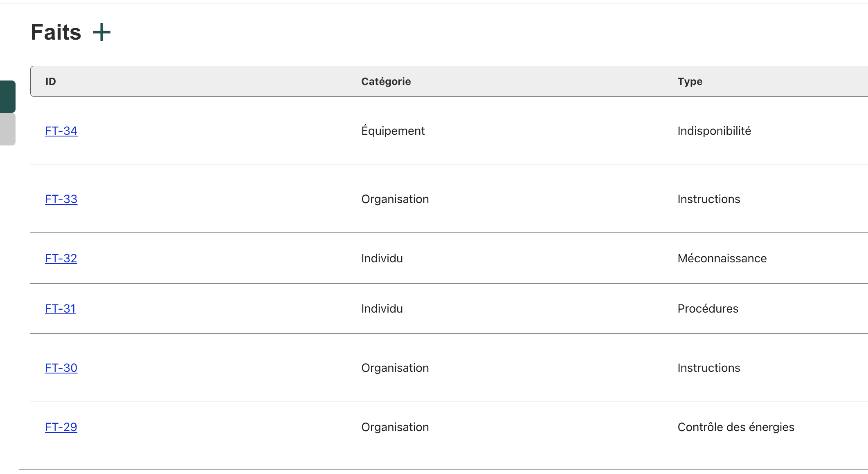Open the FT-32 fact link
Viewport: 868px width, 474px height.
pyautogui.click(x=61, y=258)
